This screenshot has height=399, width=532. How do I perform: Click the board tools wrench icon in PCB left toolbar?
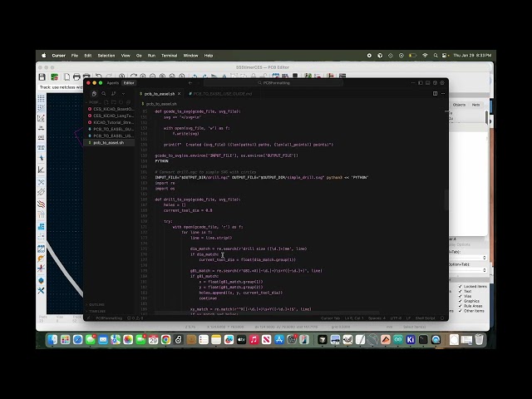[x=41, y=290]
